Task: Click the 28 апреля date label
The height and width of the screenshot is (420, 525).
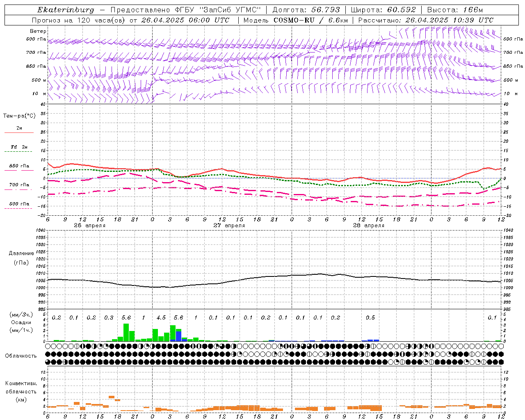Action: [x=369, y=226]
